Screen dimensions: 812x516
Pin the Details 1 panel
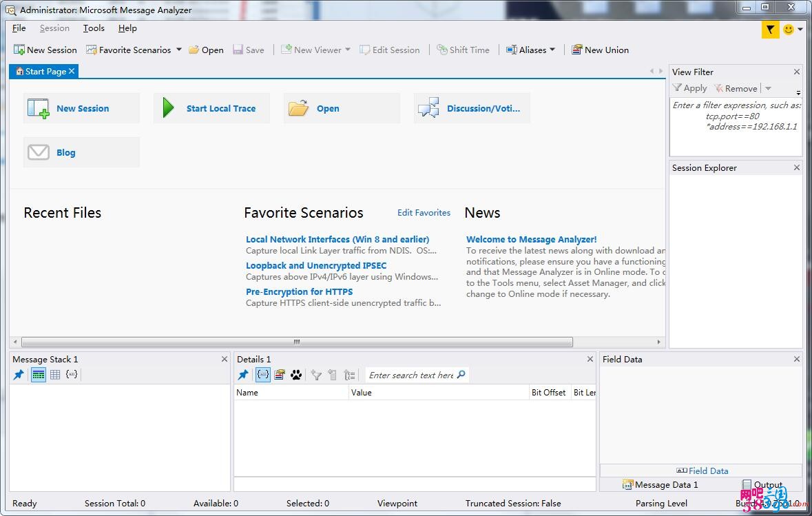(x=243, y=375)
